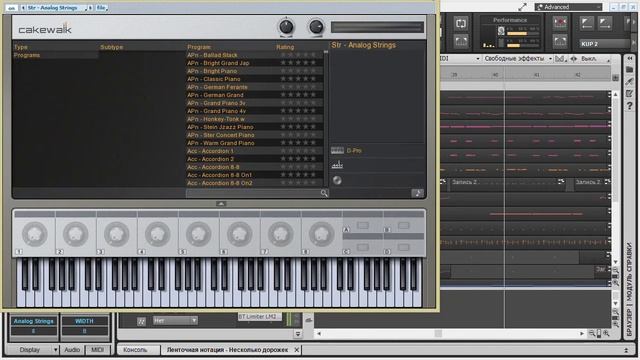
Task: Toggle the D button in synth pad section
Action: (x=403, y=247)
